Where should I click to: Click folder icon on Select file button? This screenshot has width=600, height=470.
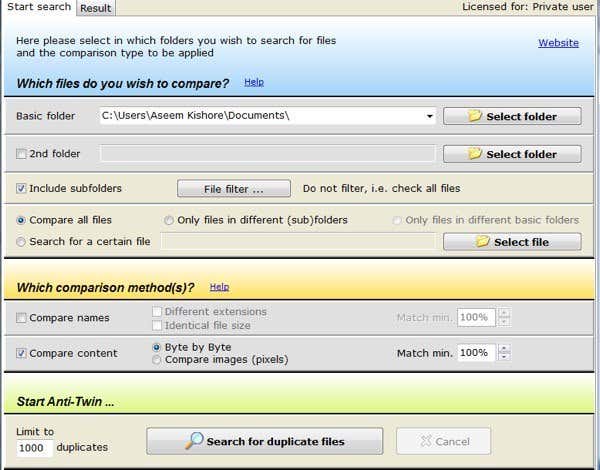click(483, 241)
